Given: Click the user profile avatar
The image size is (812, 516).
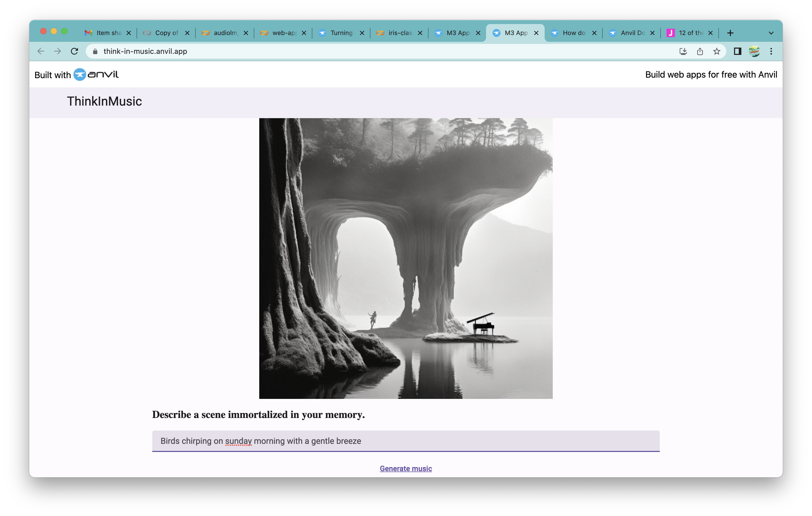Looking at the screenshot, I should click(754, 51).
